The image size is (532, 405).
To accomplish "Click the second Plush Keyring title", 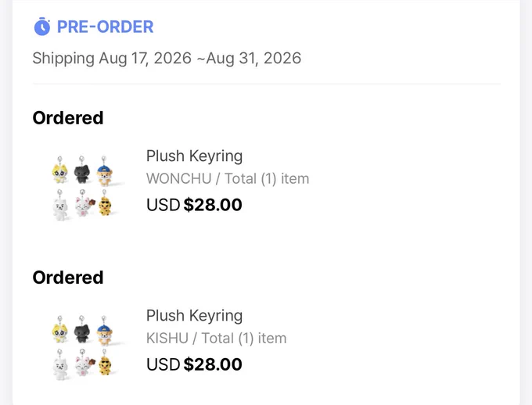I will coord(194,316).
